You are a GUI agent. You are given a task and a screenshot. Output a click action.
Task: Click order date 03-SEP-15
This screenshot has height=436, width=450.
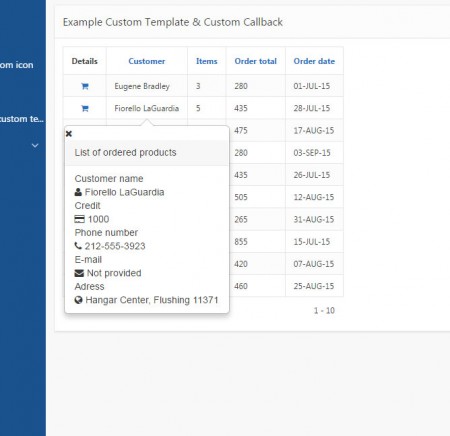312,153
